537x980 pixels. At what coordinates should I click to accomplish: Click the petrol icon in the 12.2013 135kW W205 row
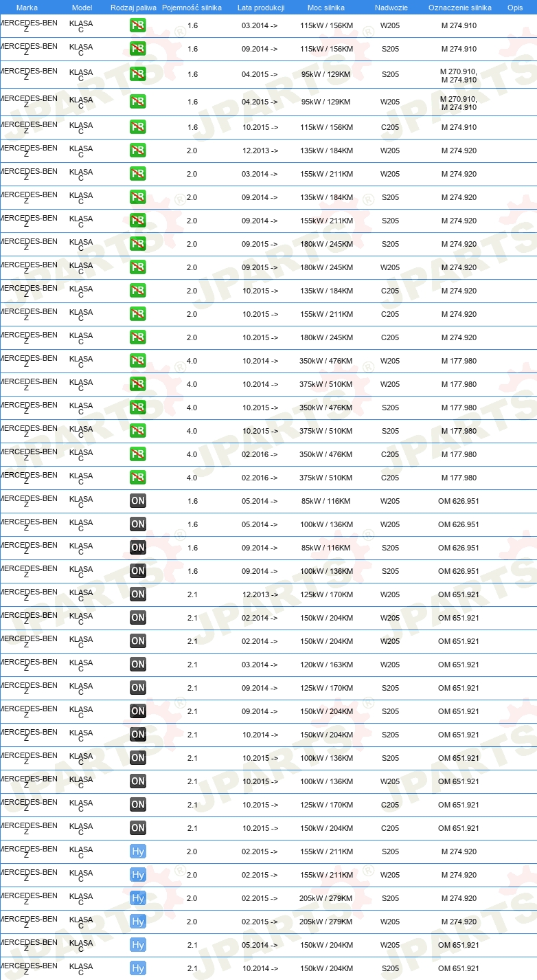point(138,151)
